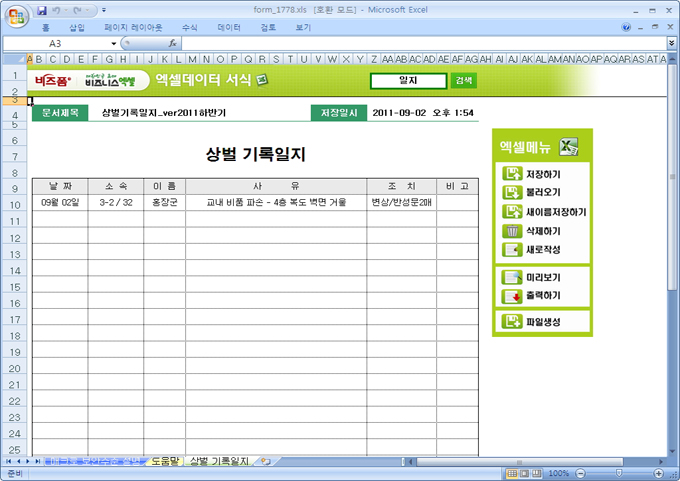Expand the formula bar
This screenshot has height=481, width=680.
coord(672,43)
